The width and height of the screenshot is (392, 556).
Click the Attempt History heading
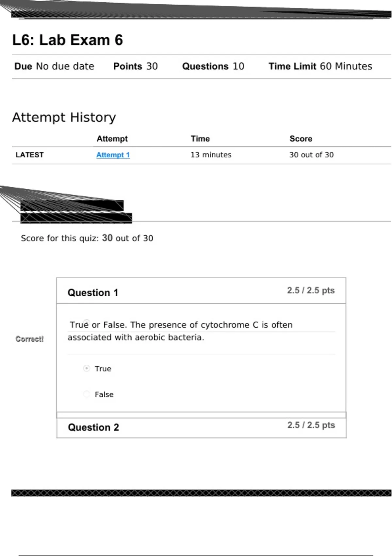click(64, 117)
